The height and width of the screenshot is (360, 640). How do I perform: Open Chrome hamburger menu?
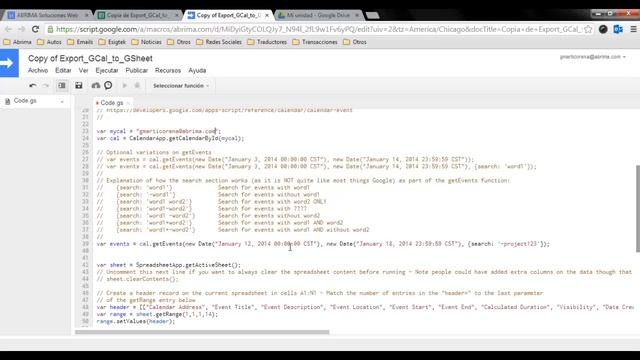click(x=633, y=29)
